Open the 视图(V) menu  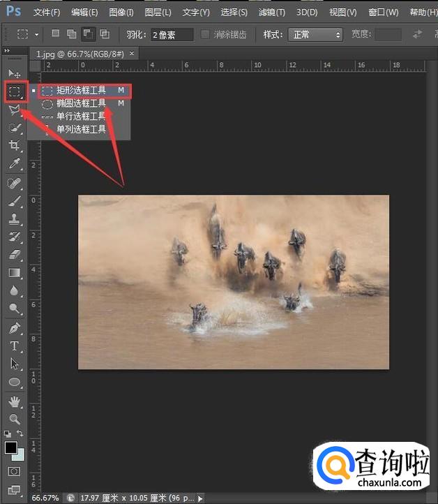pos(342,13)
